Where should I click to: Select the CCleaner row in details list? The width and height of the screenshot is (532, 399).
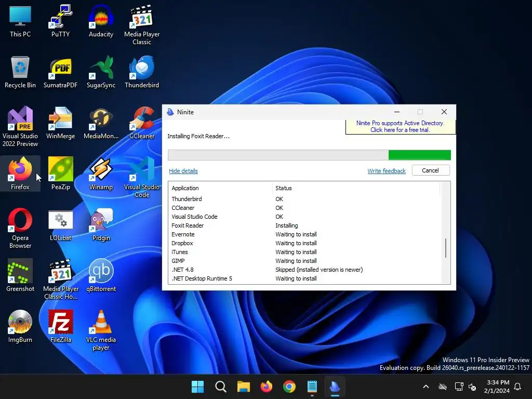[x=304, y=208]
